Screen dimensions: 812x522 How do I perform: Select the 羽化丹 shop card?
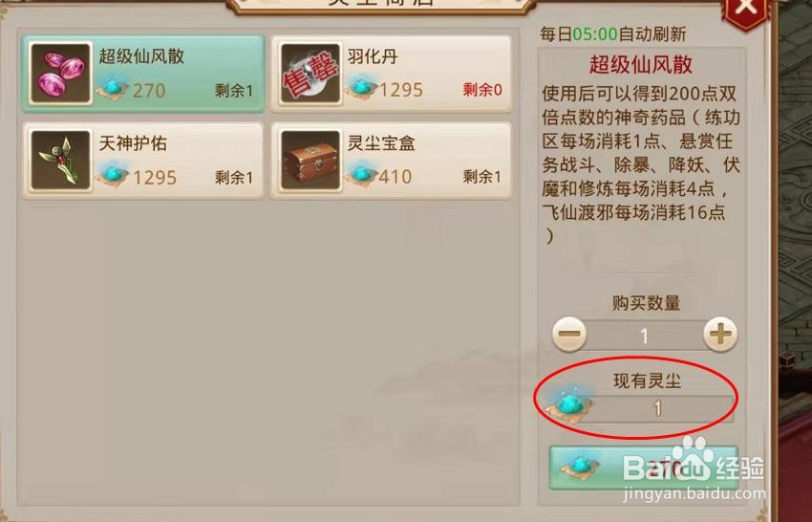pos(392,74)
